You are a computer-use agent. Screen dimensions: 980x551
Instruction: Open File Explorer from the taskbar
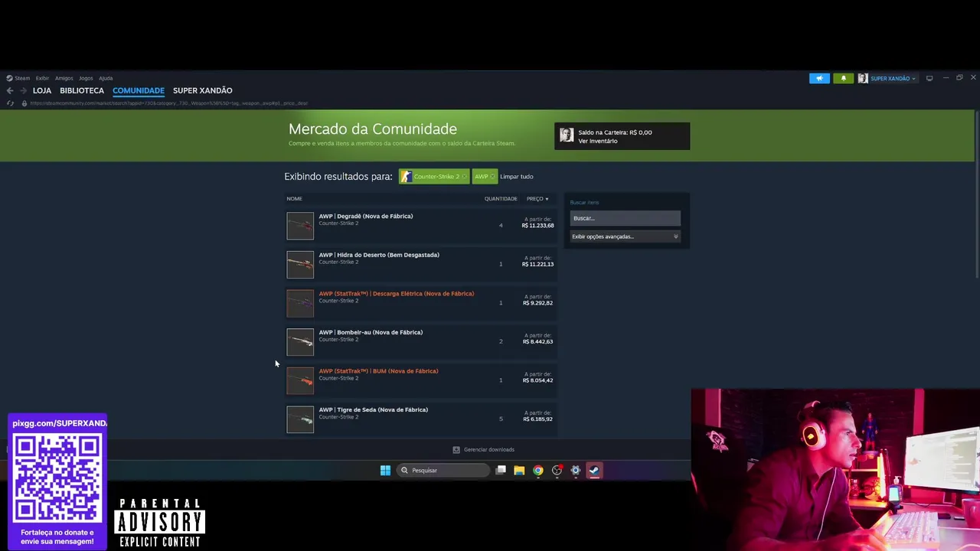click(x=519, y=471)
